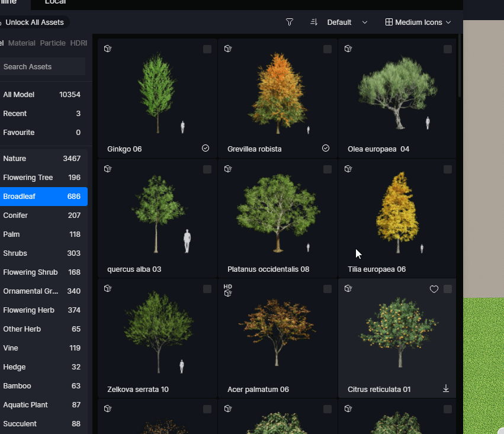Switch to the Material tab
The image size is (504, 434).
[21, 43]
